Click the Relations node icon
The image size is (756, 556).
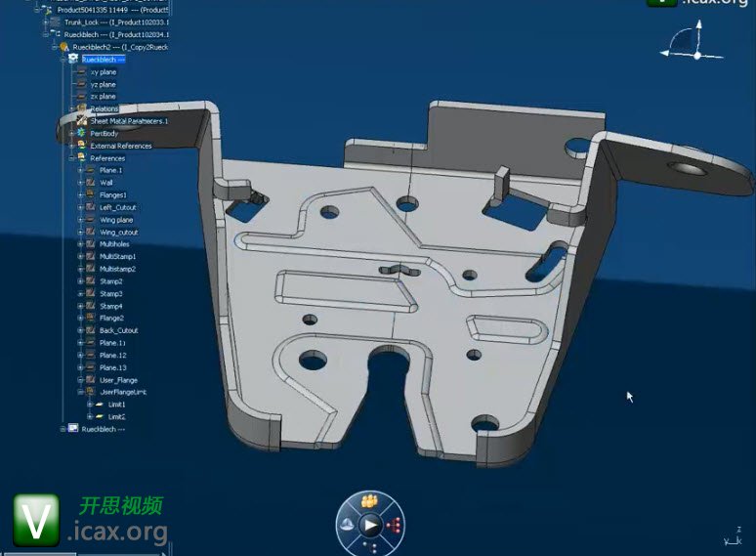click(81, 108)
